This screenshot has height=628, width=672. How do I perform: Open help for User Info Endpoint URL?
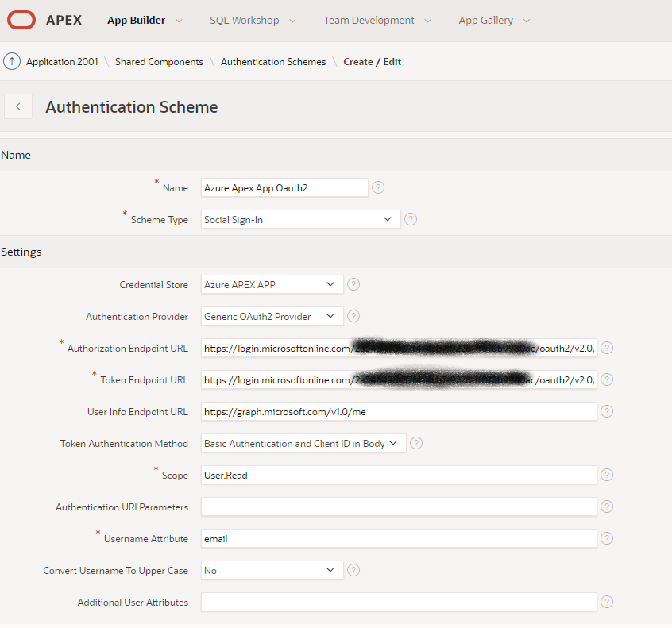coord(607,411)
